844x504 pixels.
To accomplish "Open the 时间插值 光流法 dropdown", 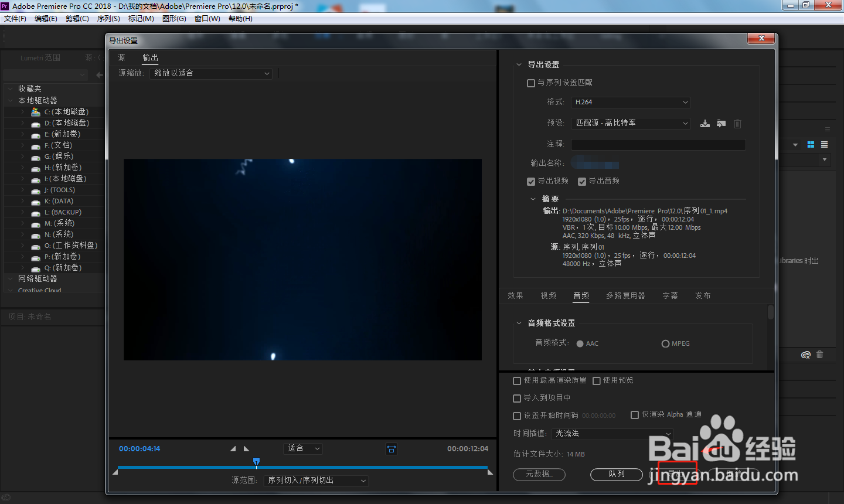I will coord(612,434).
